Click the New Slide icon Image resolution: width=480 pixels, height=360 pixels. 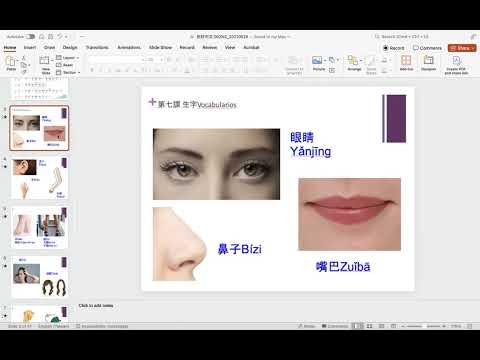[44, 61]
